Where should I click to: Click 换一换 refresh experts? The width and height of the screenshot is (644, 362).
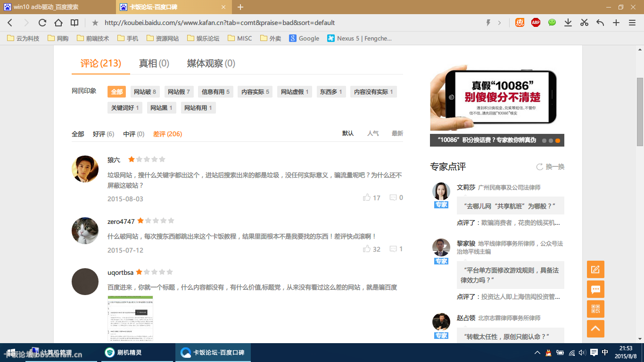550,167
